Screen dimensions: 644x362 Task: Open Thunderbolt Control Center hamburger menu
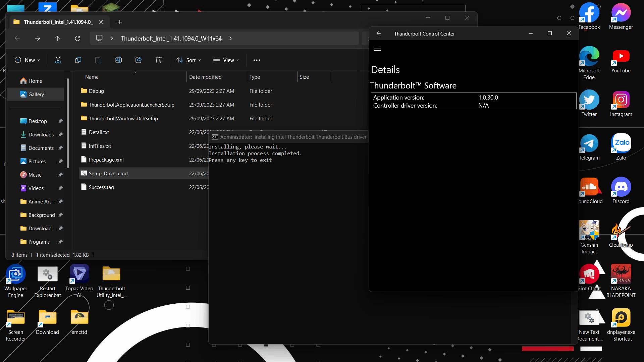click(377, 49)
